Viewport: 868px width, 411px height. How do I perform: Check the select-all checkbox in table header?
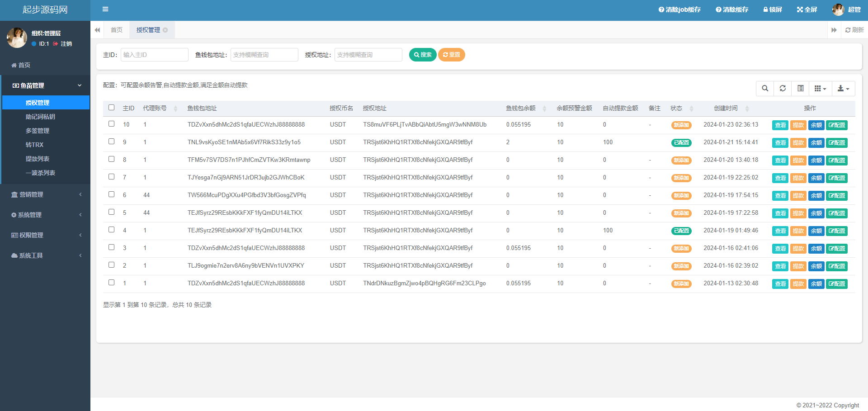coord(112,108)
